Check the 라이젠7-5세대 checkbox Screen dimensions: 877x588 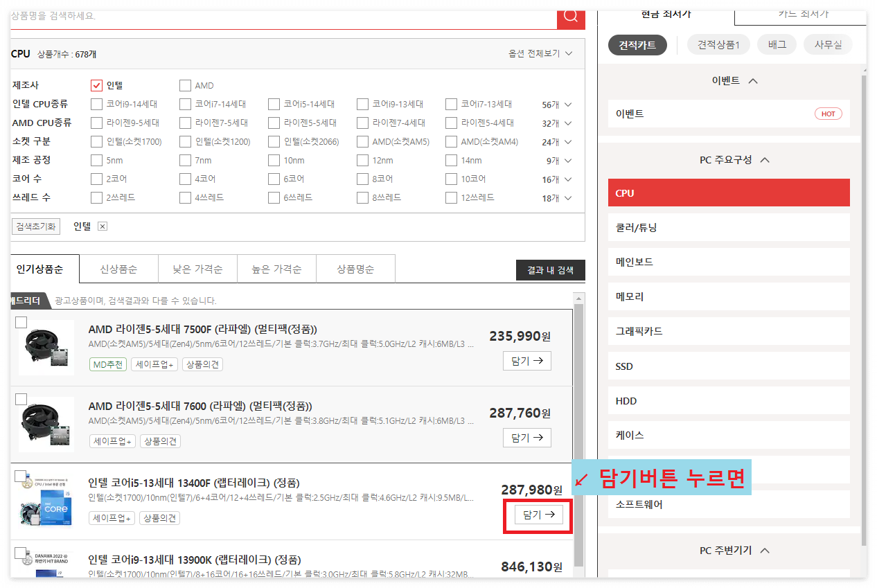(x=185, y=123)
